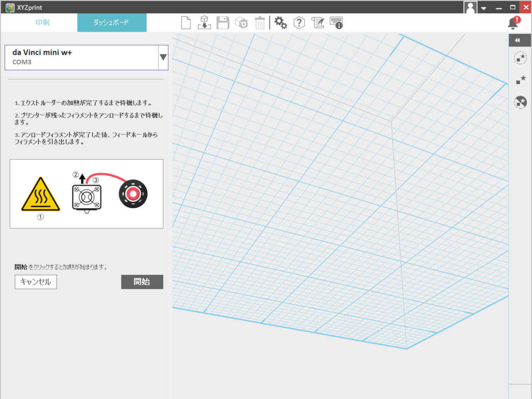
Task: Close the XYZprint window
Action: coord(526,7)
